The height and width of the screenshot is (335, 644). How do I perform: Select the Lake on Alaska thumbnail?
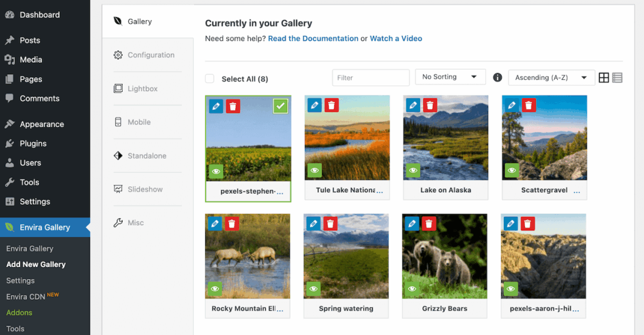(446, 138)
